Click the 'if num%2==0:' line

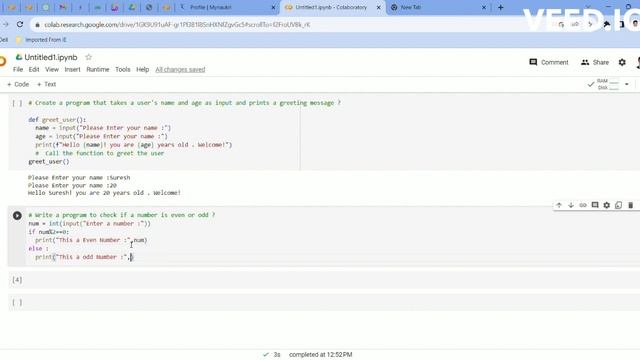(49, 232)
